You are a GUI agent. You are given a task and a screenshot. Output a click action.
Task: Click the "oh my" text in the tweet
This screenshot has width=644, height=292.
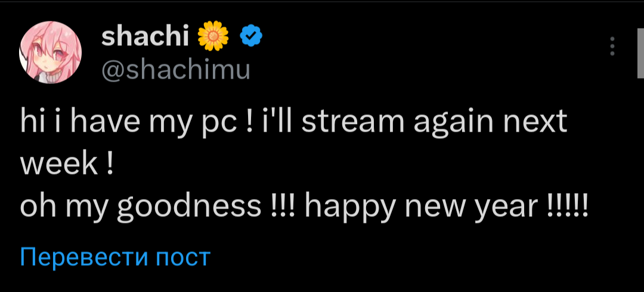point(67,206)
